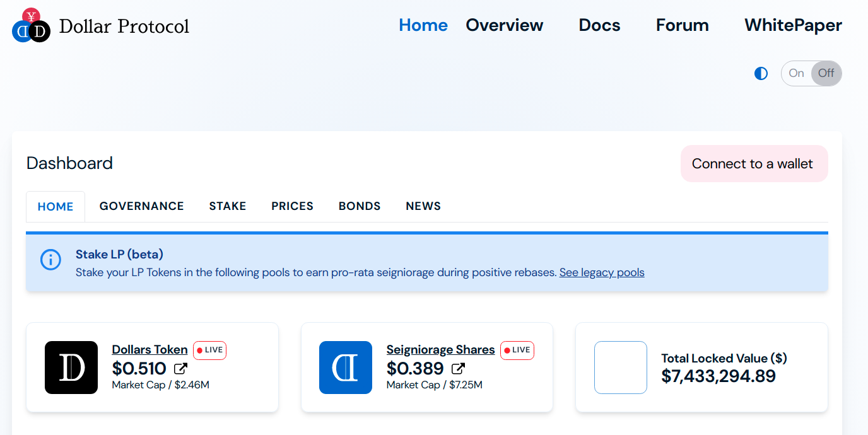The width and height of the screenshot is (868, 435).
Task: Open the Dollars Token link
Action: 150,349
